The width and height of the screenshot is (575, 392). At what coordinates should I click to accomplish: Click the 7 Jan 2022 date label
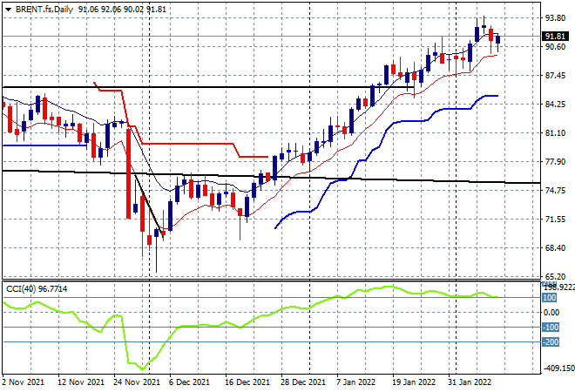point(355,382)
